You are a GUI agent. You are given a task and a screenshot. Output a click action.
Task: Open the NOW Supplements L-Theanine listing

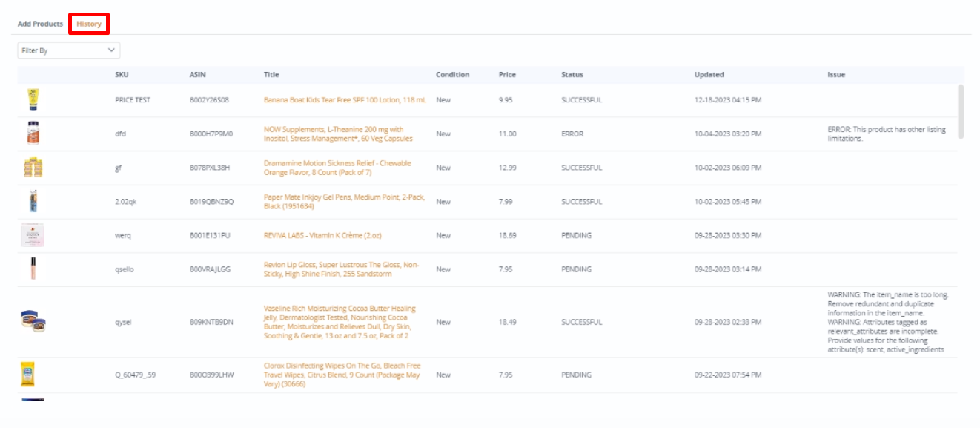(x=337, y=134)
